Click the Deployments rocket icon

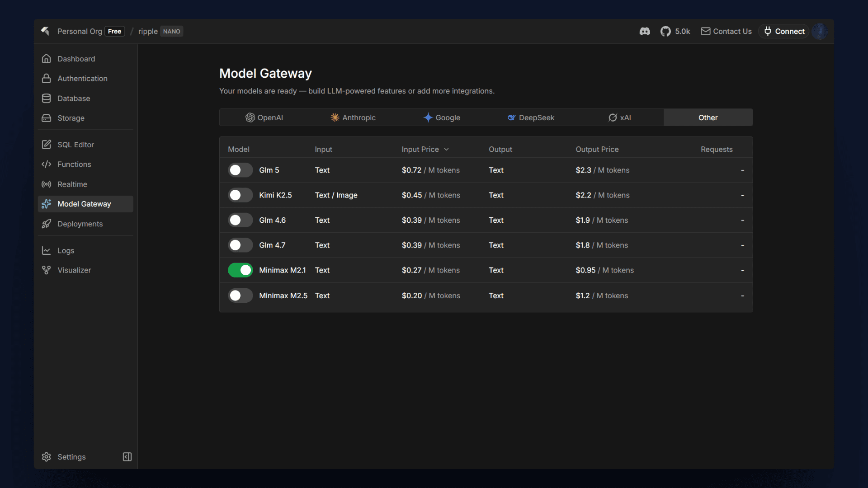click(x=46, y=224)
